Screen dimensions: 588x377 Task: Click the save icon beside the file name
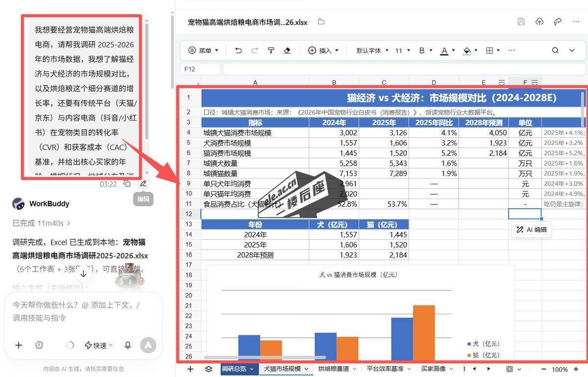[x=521, y=22]
